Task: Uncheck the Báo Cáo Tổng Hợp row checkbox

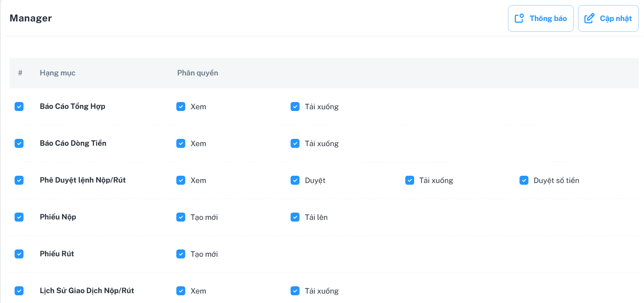Action: pos(19,107)
